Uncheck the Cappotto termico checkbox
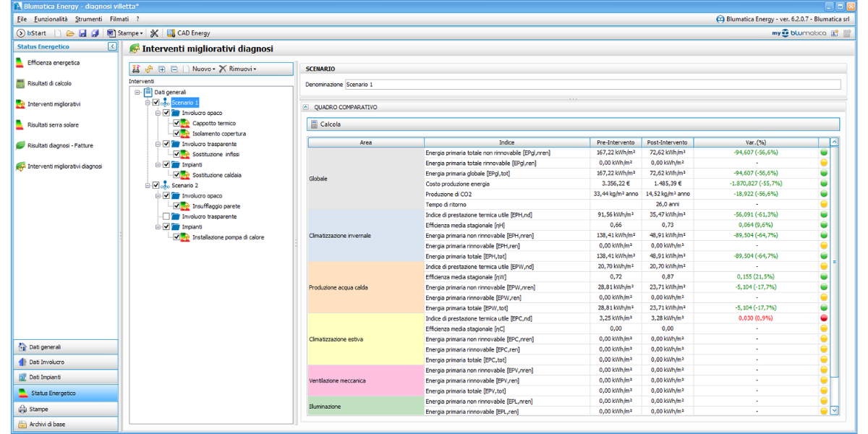 (176, 124)
